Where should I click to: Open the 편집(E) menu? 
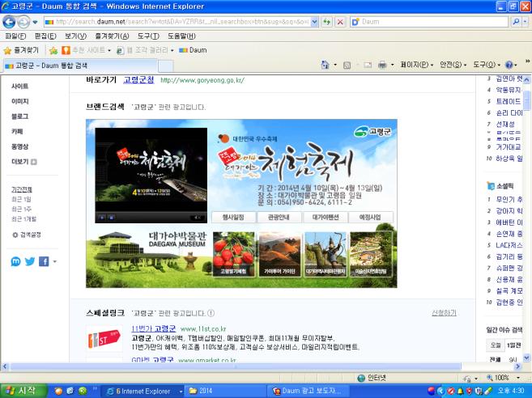[x=45, y=36]
